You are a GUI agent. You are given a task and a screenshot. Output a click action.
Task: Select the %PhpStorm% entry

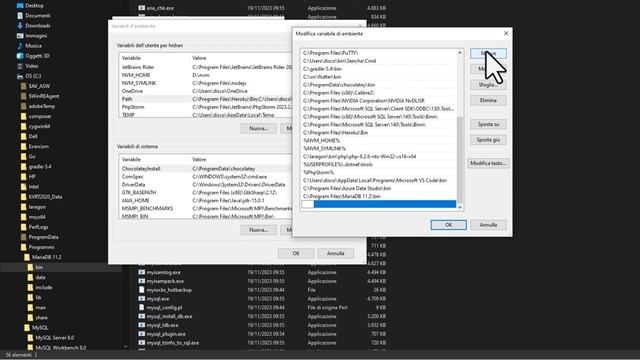378,172
